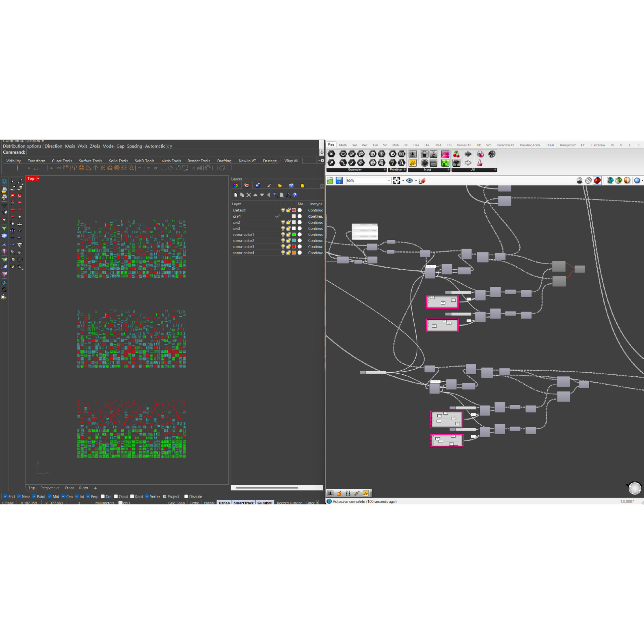Click the red shaded preview mode icon
Screen dimensions: 644x644
tap(597, 180)
